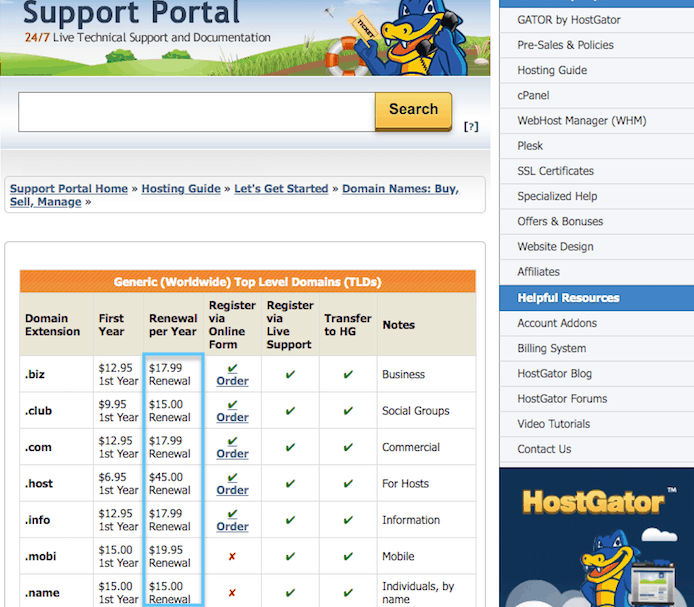Open Plesk sidebar item

[x=597, y=146]
